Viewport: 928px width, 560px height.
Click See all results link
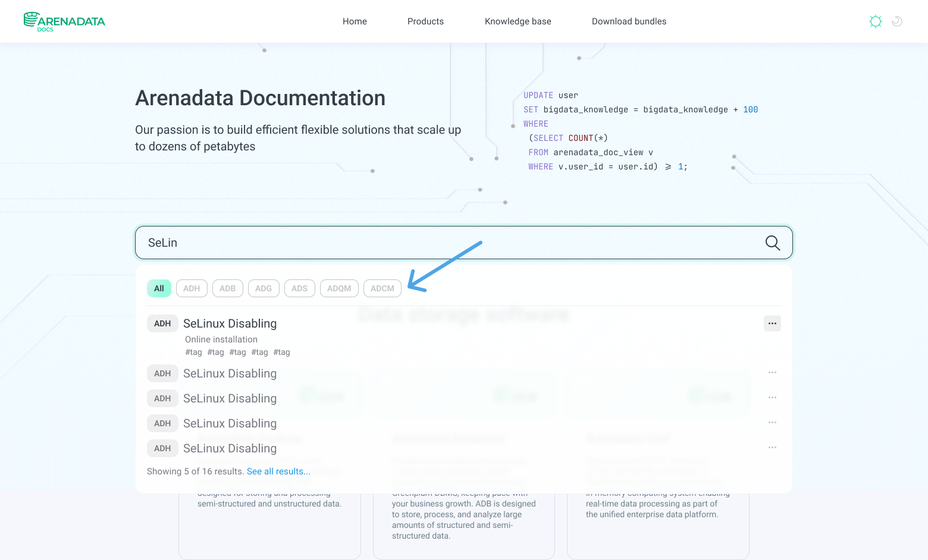[278, 471]
